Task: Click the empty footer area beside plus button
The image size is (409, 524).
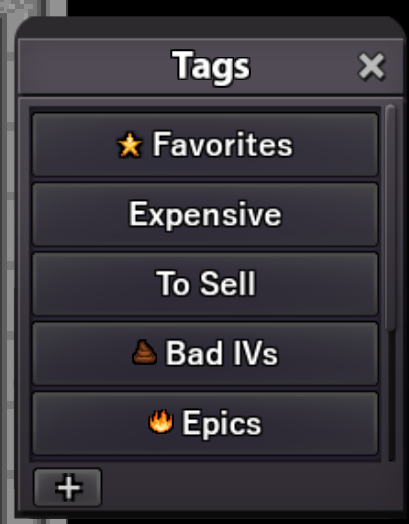Action: pos(251,486)
